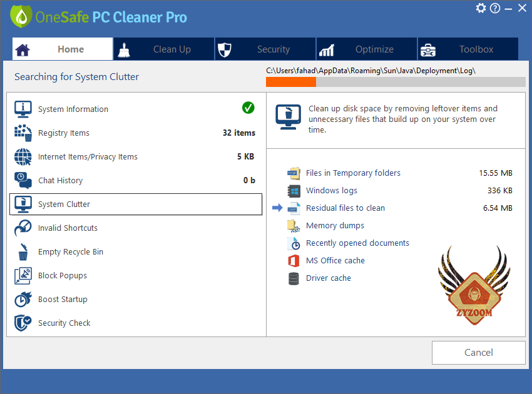Open help via the question mark icon
532x394 pixels.
pos(495,8)
